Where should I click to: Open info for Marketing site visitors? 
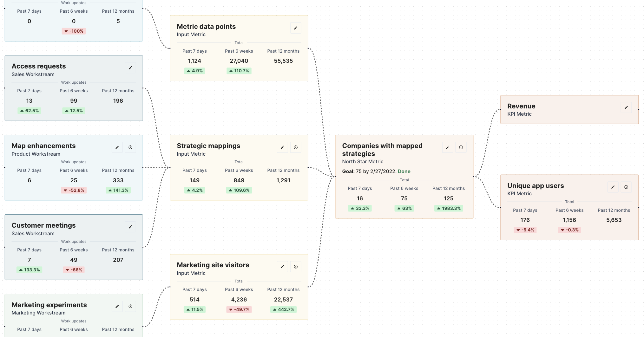point(296,266)
